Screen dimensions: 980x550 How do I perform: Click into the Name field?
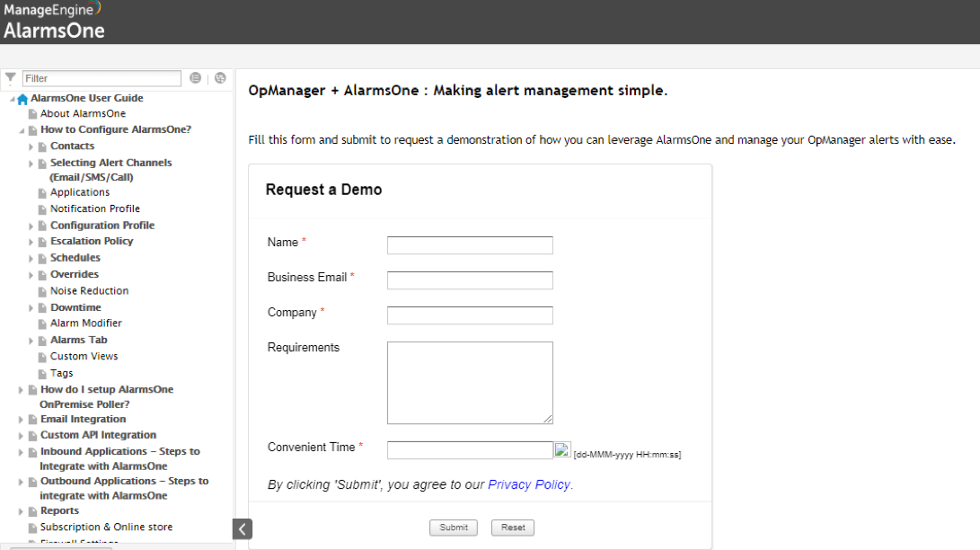click(470, 245)
